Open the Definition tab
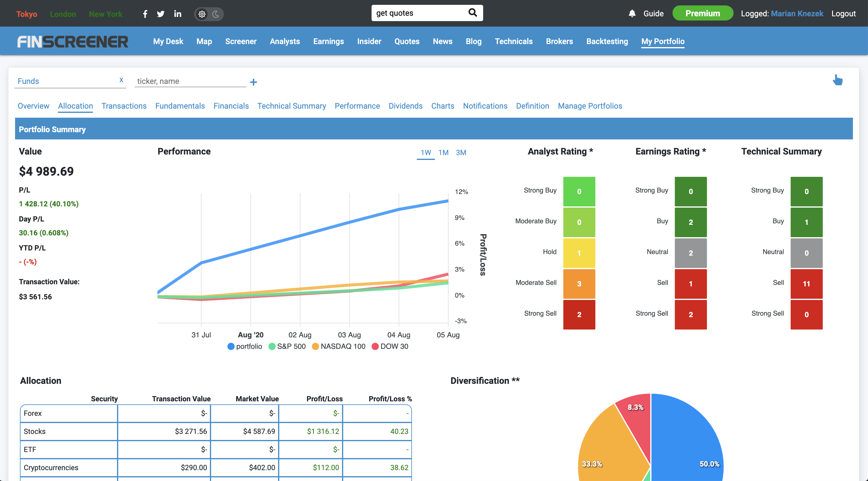The image size is (868, 481). (532, 106)
